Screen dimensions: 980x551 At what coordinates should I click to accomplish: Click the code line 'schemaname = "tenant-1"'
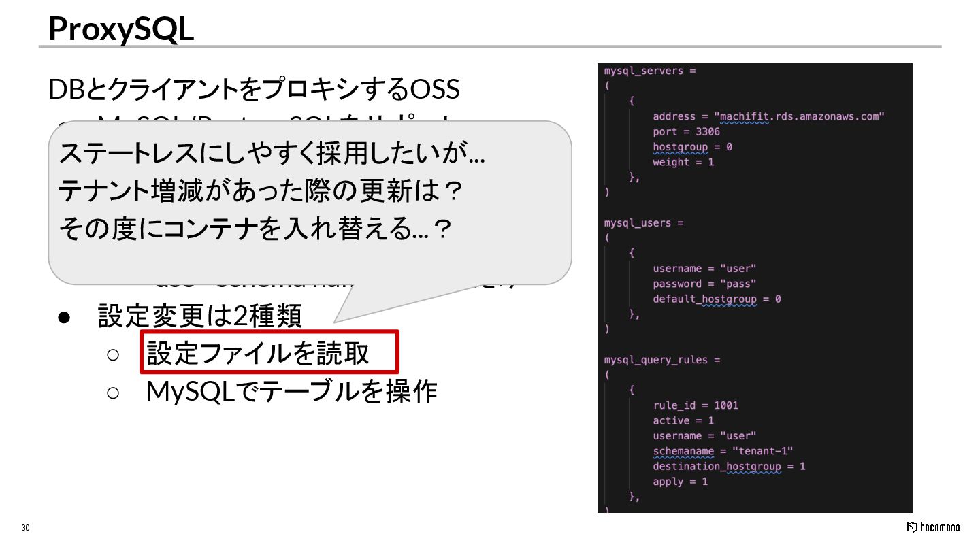tap(723, 451)
